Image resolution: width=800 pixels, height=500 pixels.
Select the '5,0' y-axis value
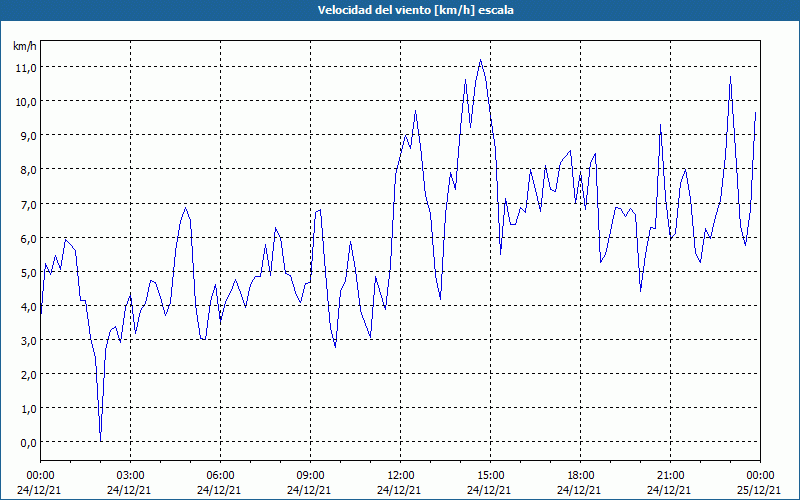(x=29, y=272)
